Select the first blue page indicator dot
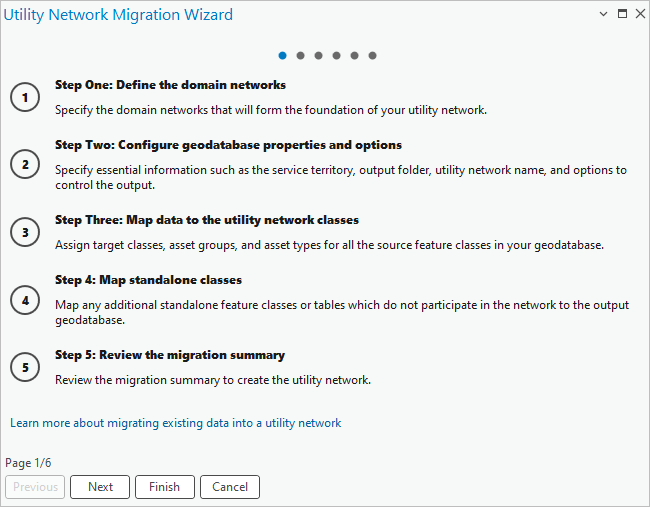The height and width of the screenshot is (507, 650). point(283,56)
